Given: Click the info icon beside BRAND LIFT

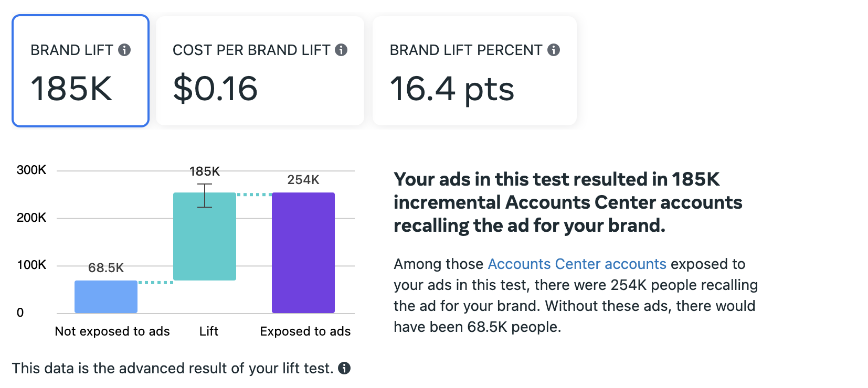Looking at the screenshot, I should (124, 50).
